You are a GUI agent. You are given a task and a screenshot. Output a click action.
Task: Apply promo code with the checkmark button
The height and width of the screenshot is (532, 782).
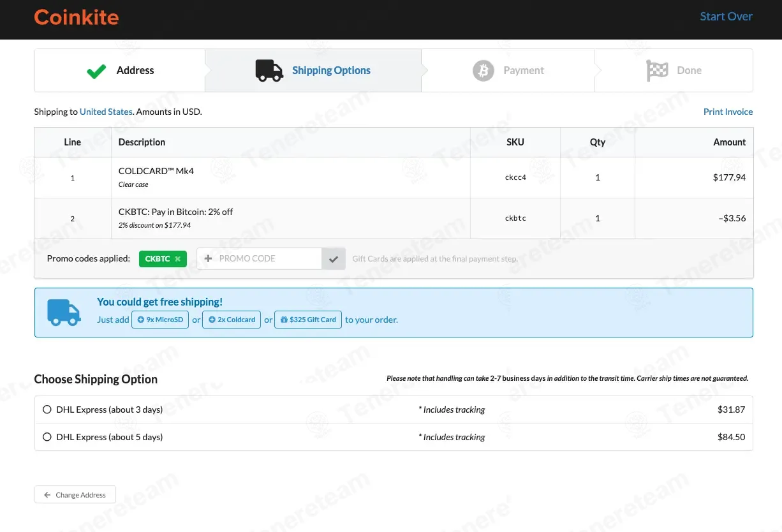click(x=333, y=259)
